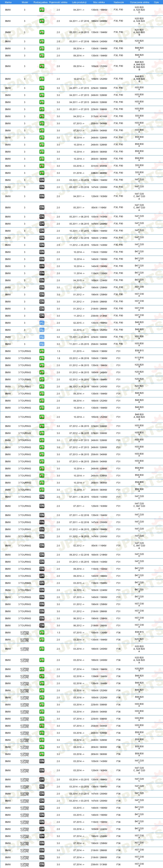This screenshot has height=868, width=163.
Task: Click the '03.2012 -> 08.2016' date cell
Action: [79, 358]
